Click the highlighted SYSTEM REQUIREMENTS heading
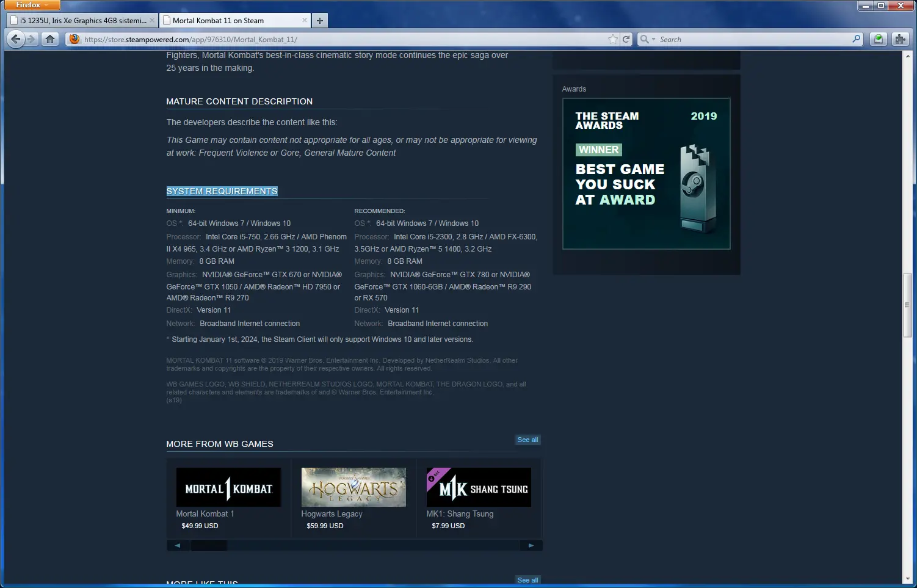This screenshot has height=588, width=917. point(222,191)
